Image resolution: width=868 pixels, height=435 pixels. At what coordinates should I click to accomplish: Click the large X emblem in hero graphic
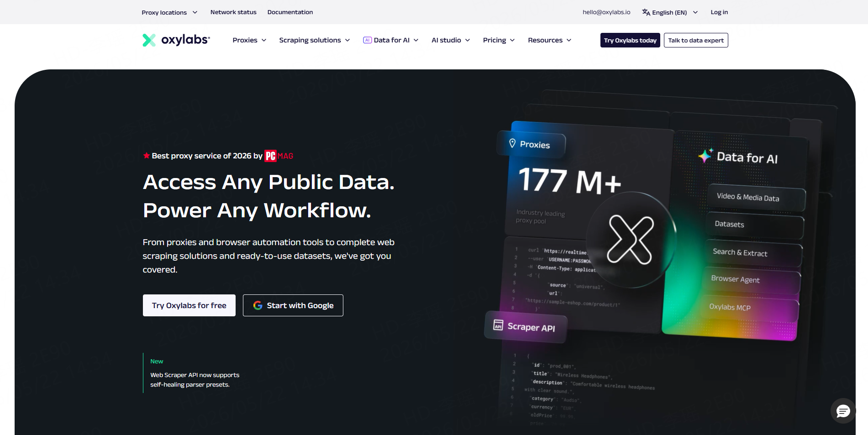point(631,240)
